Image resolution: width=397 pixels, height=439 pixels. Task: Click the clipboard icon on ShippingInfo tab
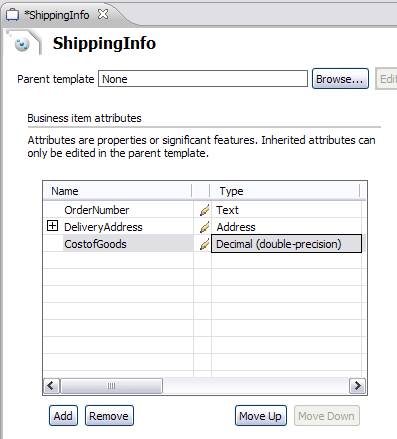point(12,15)
